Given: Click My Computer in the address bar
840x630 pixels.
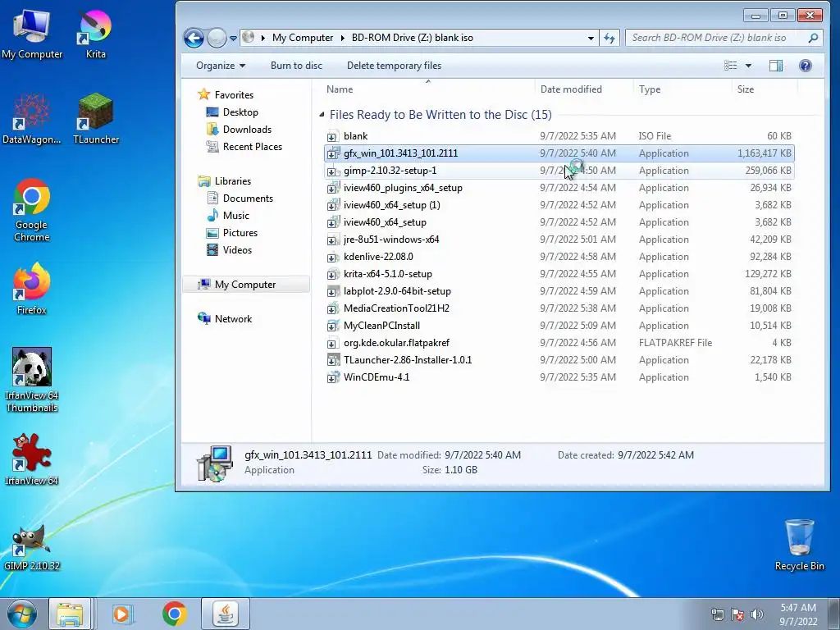Looking at the screenshot, I should click(302, 38).
